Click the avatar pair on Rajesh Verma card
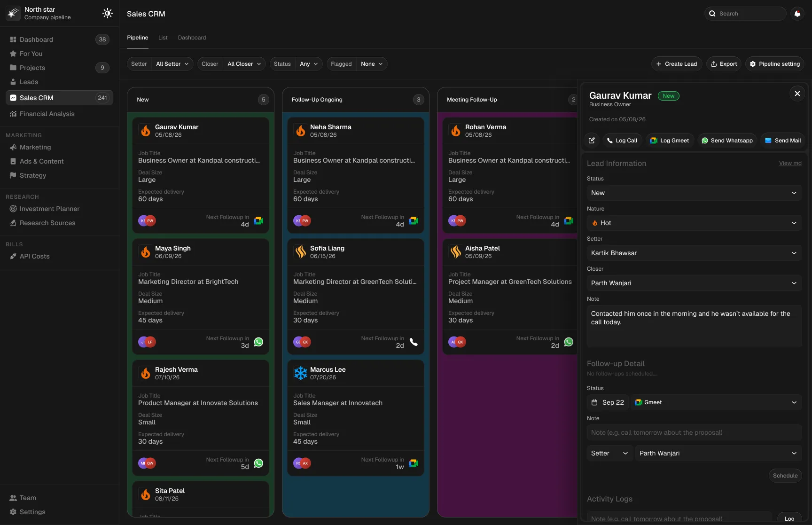The width and height of the screenshot is (812, 525). [x=147, y=463]
